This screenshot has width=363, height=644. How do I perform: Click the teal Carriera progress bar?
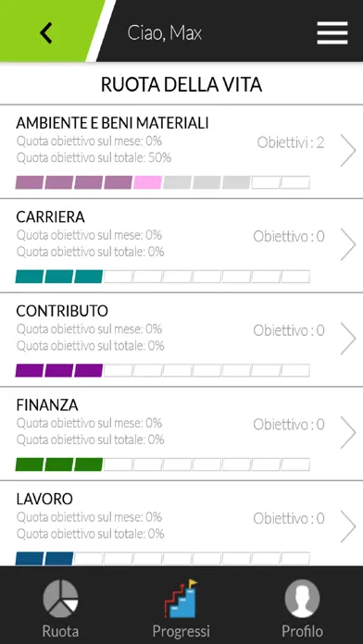(162, 277)
